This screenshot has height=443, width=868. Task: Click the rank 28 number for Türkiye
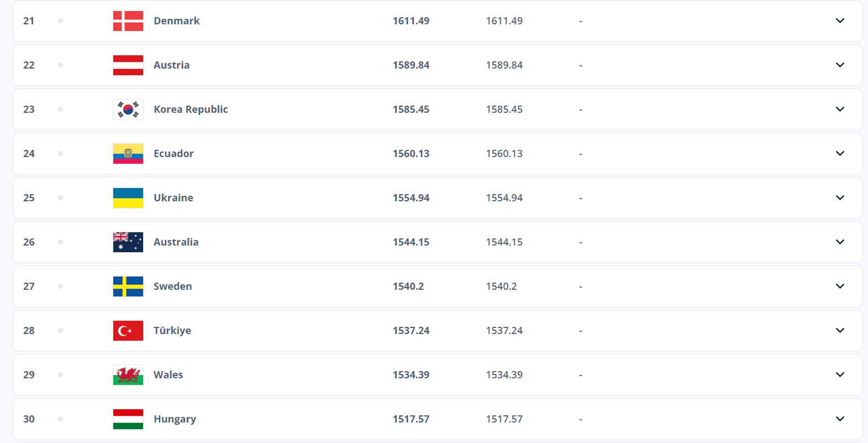(29, 331)
